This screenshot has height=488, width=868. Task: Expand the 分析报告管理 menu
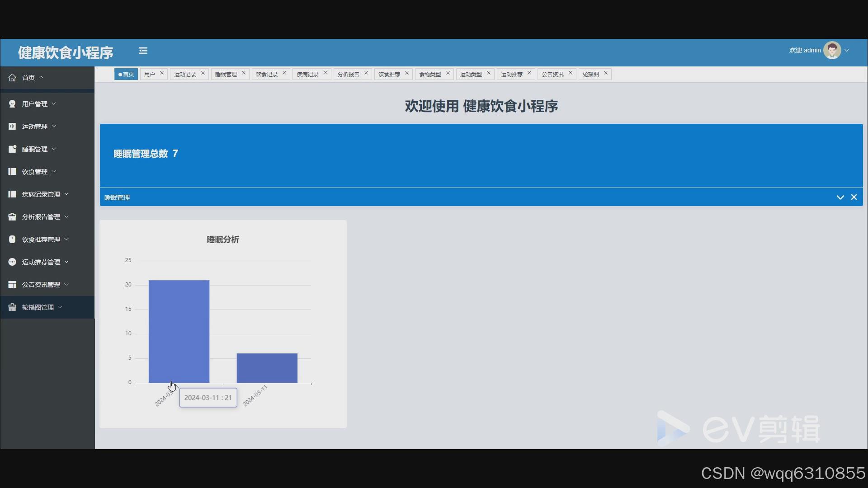coord(47,217)
